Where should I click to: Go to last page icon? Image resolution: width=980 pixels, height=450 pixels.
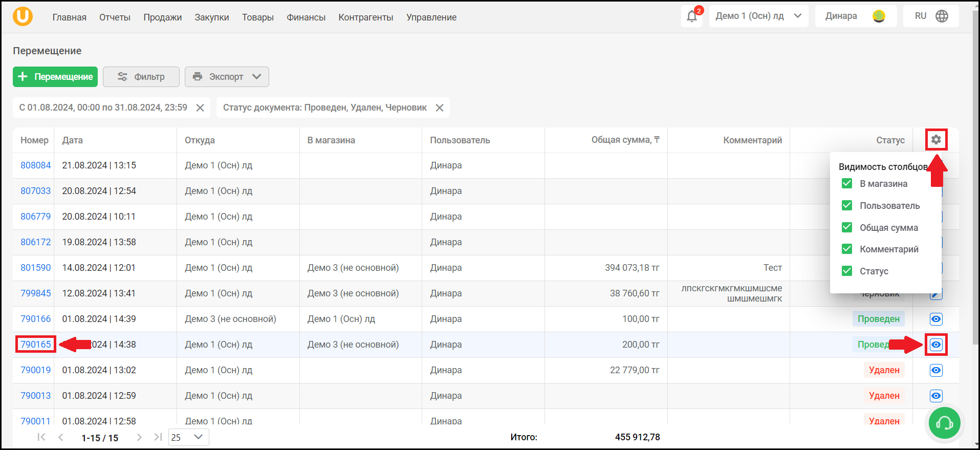coord(158,437)
